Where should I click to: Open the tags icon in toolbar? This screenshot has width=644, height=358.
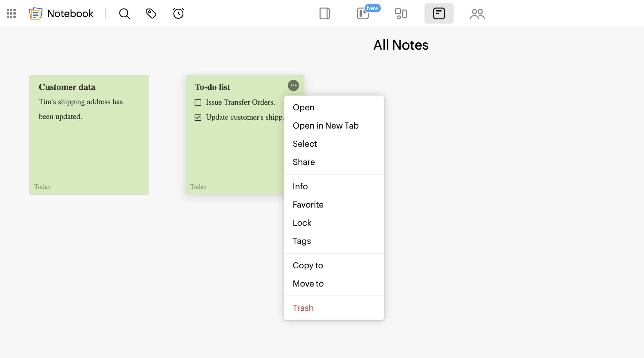pos(151,13)
